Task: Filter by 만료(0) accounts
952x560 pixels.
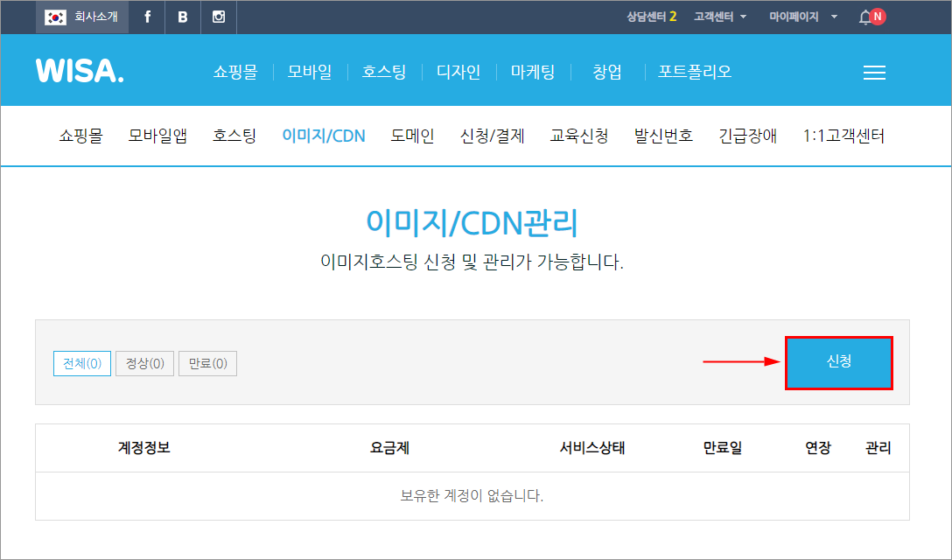Action: tap(207, 363)
